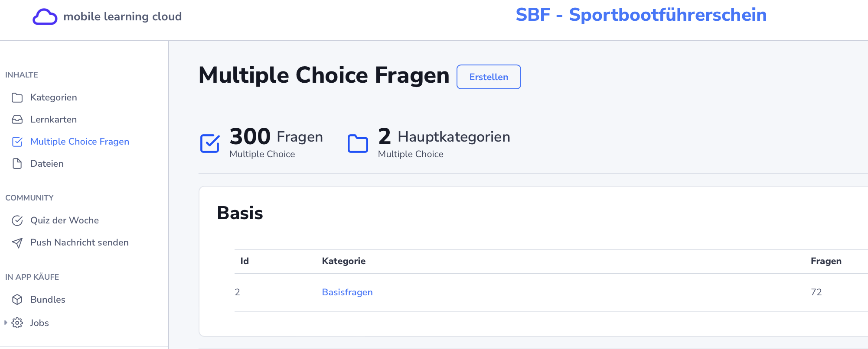Click the Kategorien folder icon
Viewport: 868px width, 349px height.
pyautogui.click(x=17, y=98)
